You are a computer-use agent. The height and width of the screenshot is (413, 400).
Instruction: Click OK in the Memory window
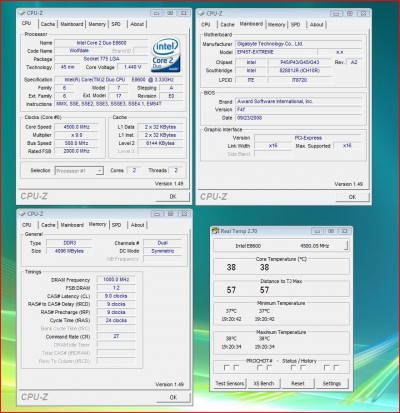point(173,397)
